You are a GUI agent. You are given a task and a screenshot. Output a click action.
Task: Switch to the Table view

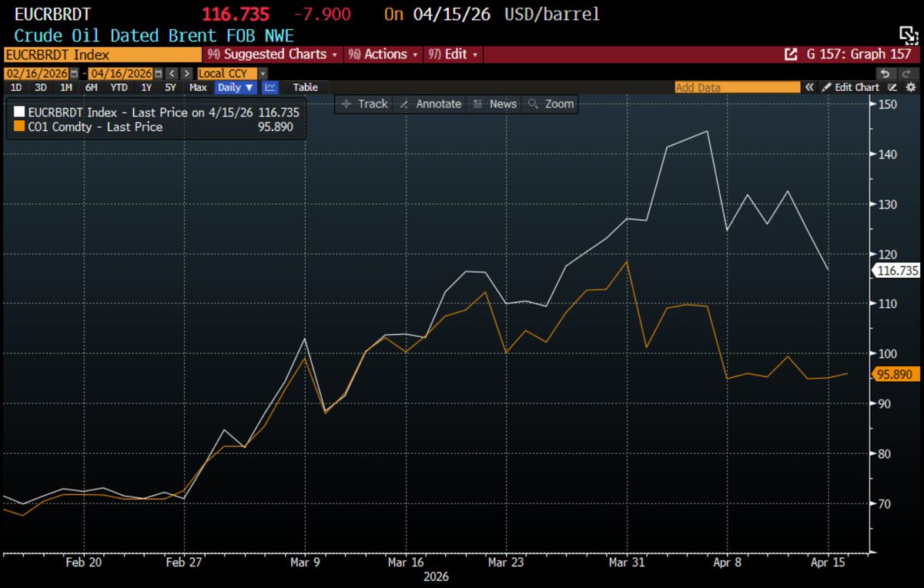[x=305, y=87]
